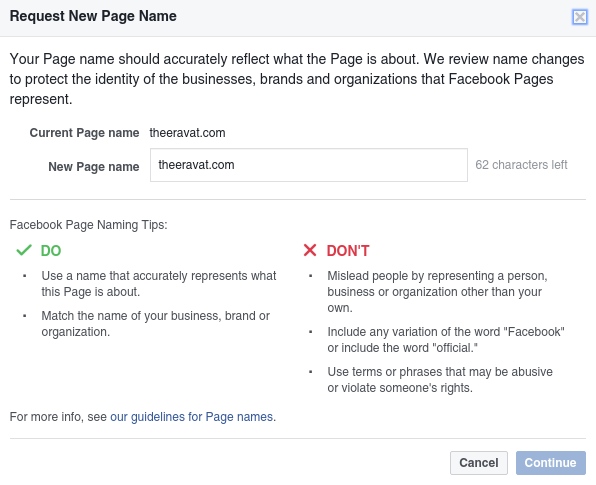
Task: Click the green DO heading text
Action: pos(51,251)
